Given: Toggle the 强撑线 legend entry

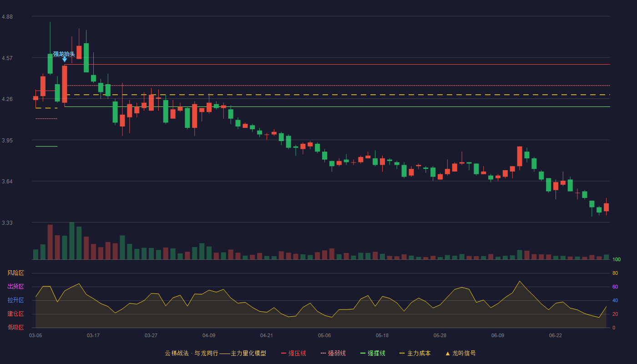Looking at the screenshot, I should coord(373,353).
